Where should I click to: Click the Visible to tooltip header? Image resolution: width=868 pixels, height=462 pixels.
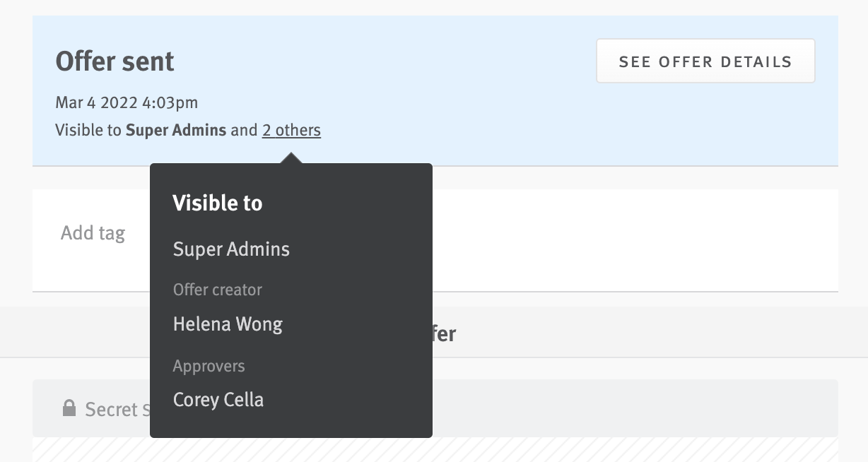point(217,203)
